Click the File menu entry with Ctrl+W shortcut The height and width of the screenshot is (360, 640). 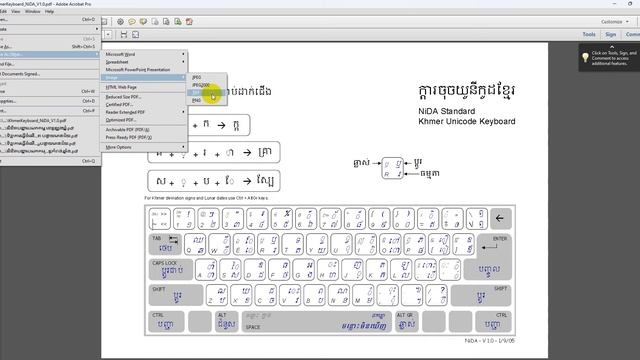(49, 91)
